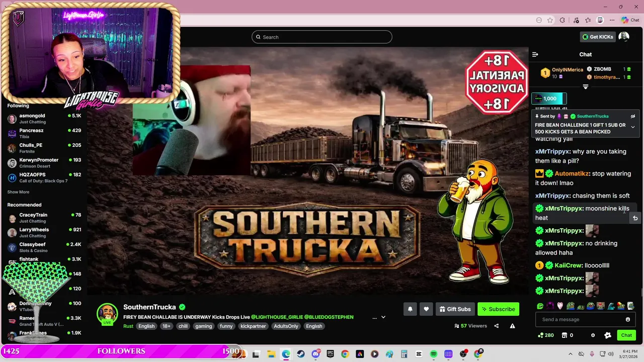Toggle stream notifications bell
644x362 pixels.
(x=410, y=309)
